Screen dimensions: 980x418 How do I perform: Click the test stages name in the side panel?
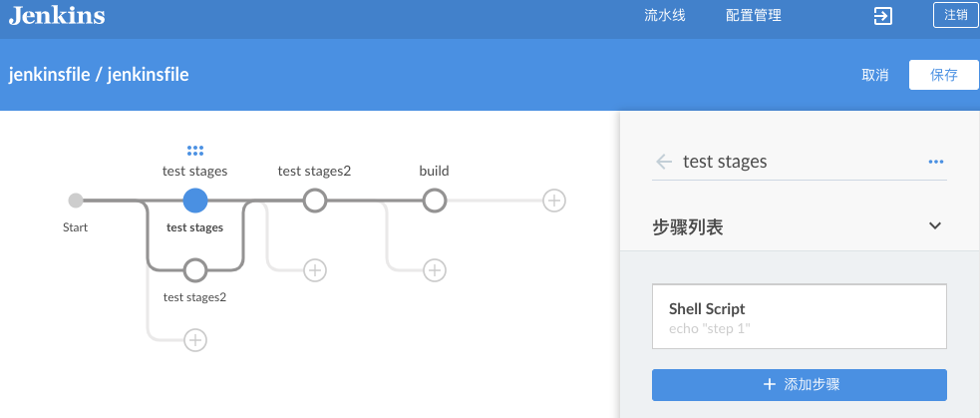coord(725,162)
